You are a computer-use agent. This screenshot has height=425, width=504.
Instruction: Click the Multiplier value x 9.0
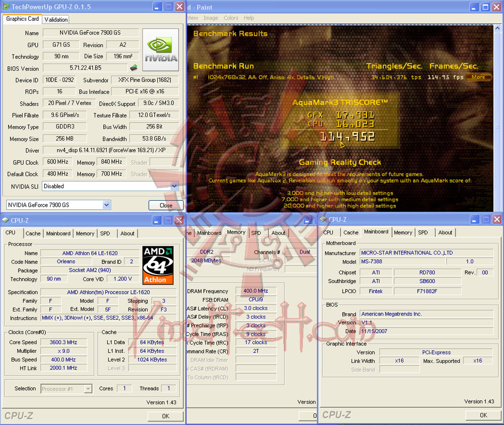(64, 351)
